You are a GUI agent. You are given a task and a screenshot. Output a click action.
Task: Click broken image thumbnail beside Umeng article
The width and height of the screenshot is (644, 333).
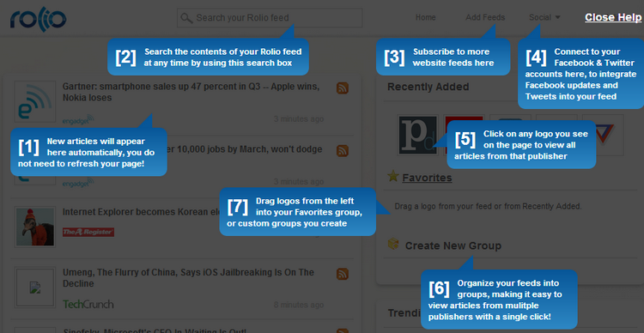point(35,288)
